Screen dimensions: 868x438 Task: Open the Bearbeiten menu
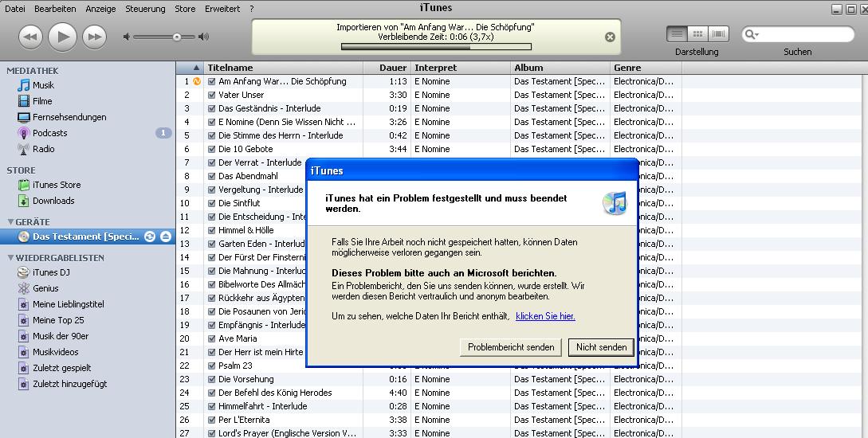coord(56,9)
